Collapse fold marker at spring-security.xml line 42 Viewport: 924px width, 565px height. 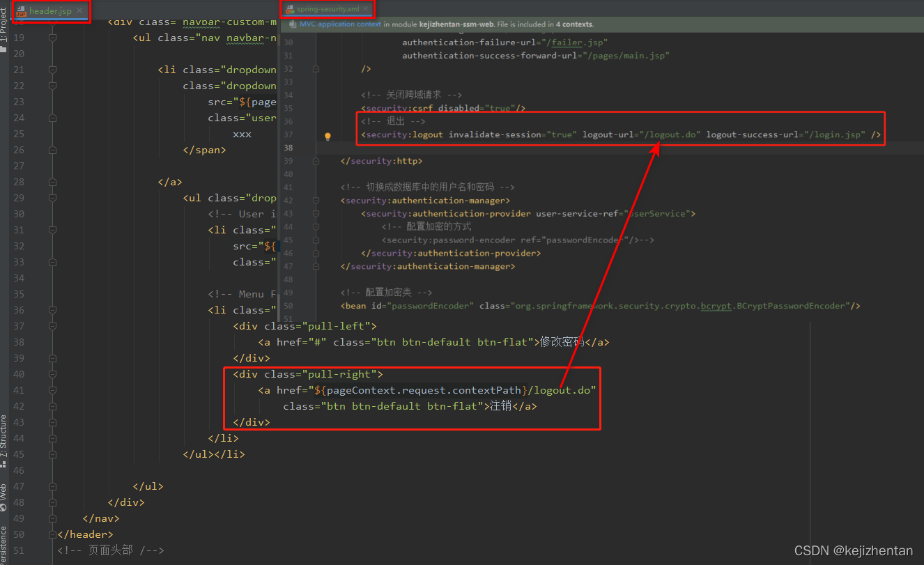316,201
